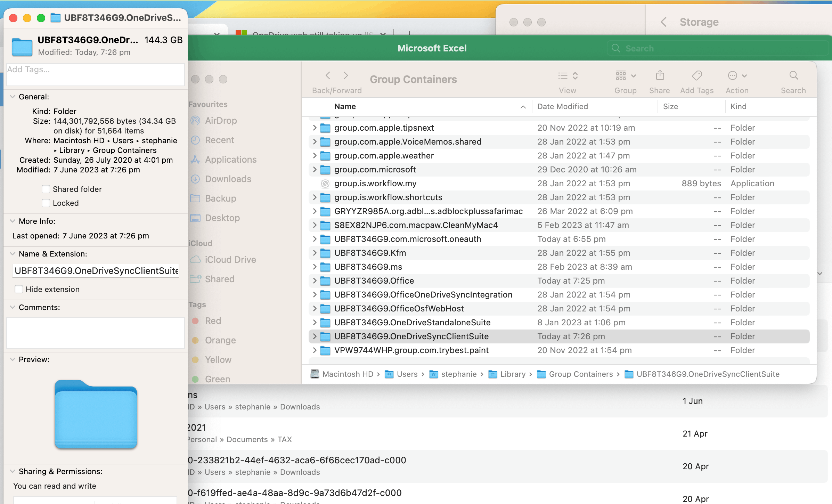
Task: Click the Share toolbar icon
Action: (660, 75)
